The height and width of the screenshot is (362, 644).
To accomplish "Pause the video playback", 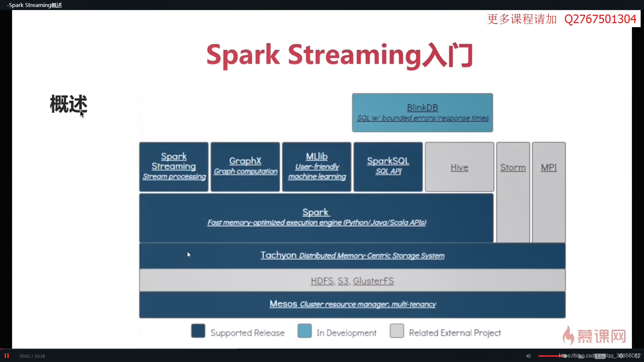I will (6, 356).
